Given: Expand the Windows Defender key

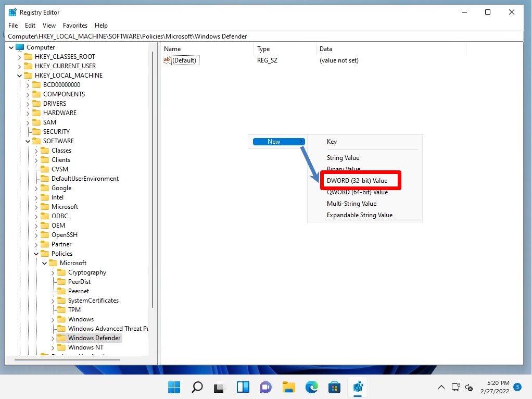Looking at the screenshot, I should 53,338.
